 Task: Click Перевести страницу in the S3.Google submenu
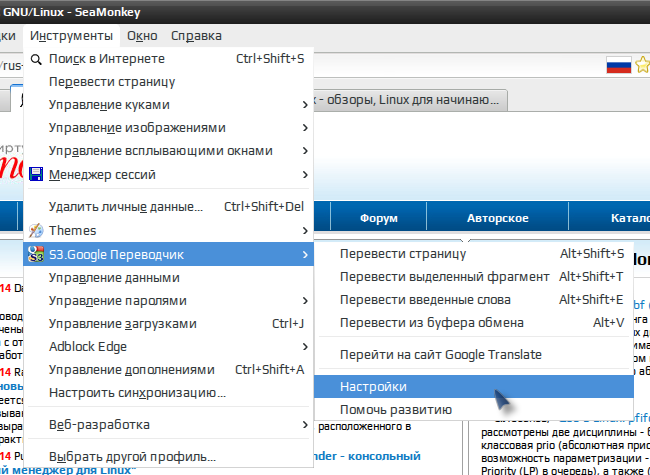click(474, 254)
